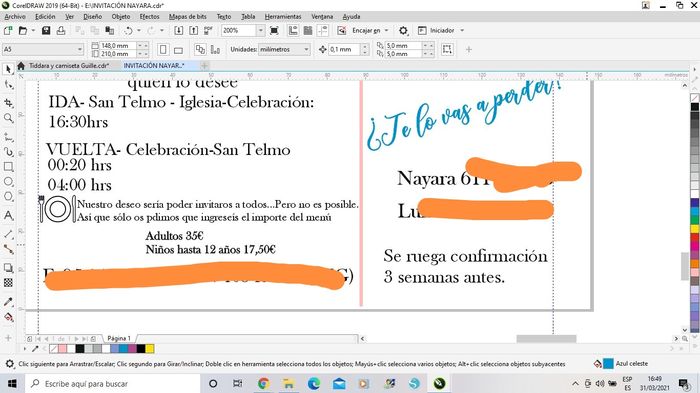Print the document

tap(61, 30)
